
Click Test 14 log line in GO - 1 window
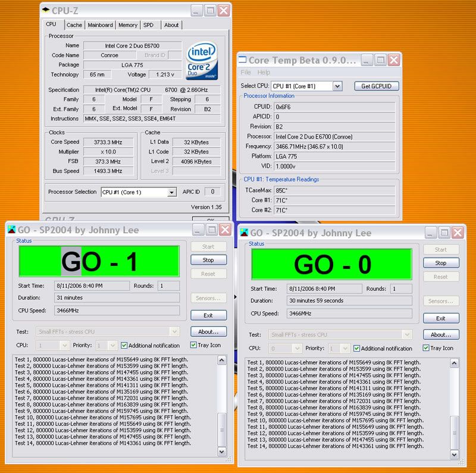point(103,443)
